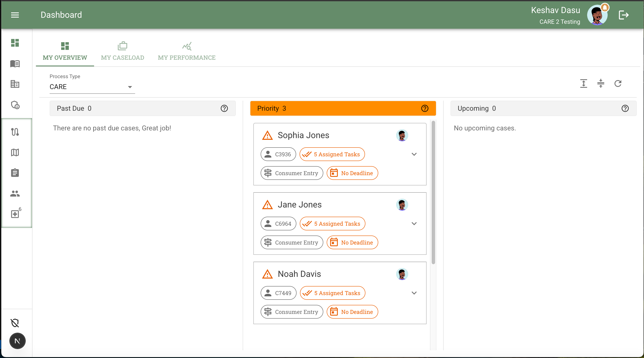Screen dimensions: 644x358
Task: Switch to My Caseload tab
Action: 123,52
